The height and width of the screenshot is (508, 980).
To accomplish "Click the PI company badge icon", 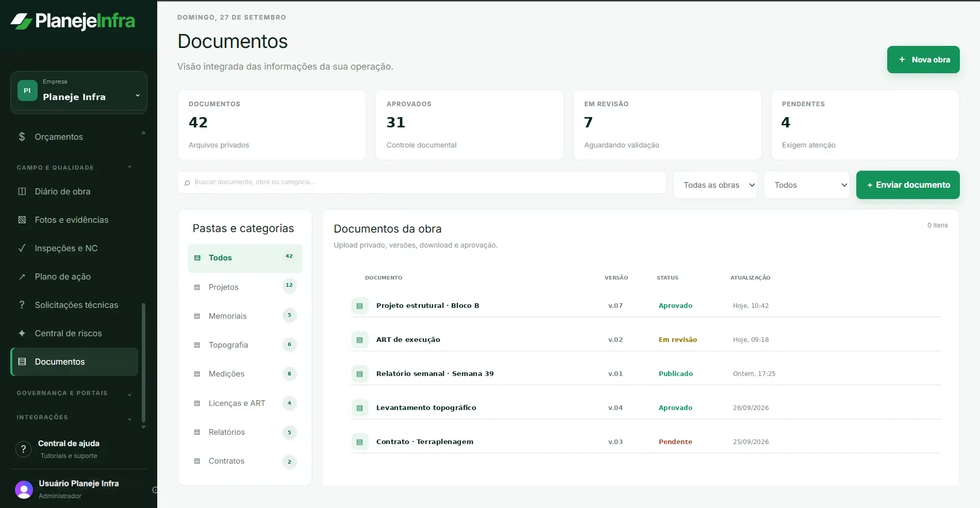I will (x=27, y=91).
